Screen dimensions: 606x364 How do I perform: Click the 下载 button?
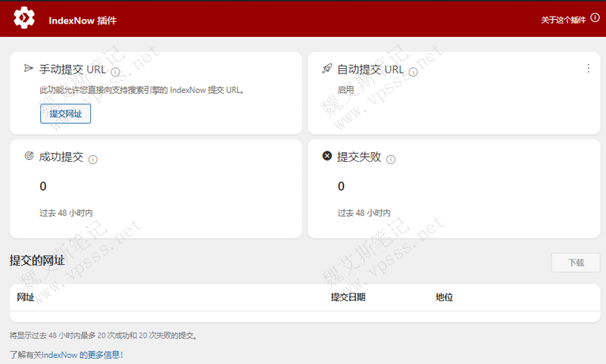point(576,263)
